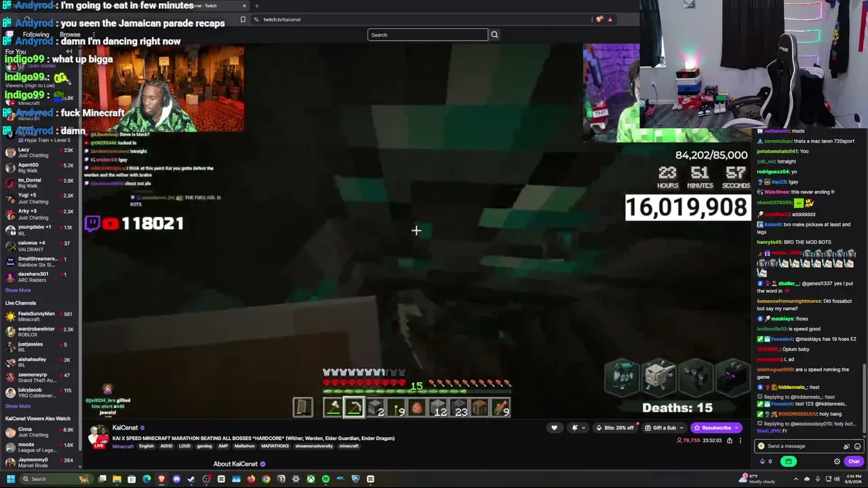Open Yugi +5 channel in the sidebar
The height and width of the screenshot is (488, 868).
tap(40, 199)
